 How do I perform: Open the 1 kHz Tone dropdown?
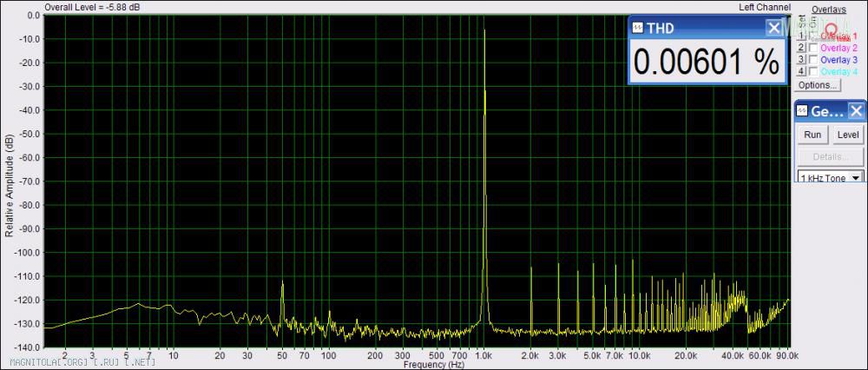pos(857,178)
